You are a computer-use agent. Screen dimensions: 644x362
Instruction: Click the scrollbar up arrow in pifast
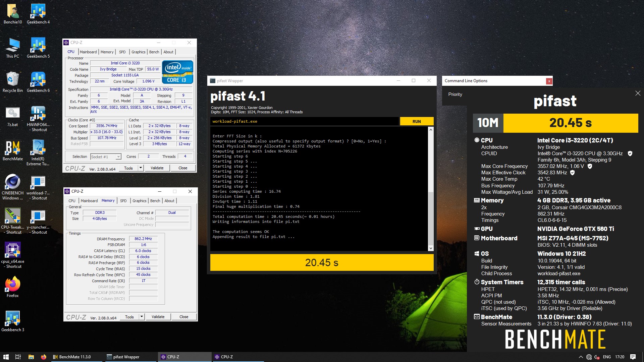(431, 130)
